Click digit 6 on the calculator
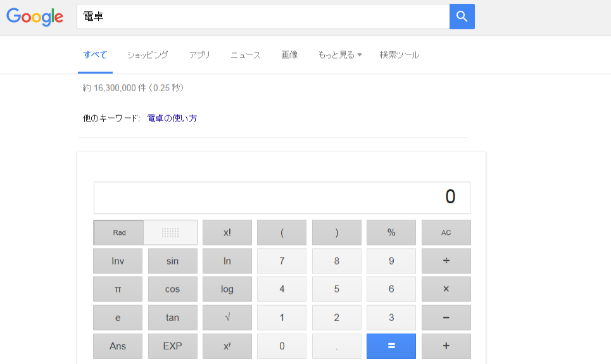This screenshot has width=611, height=364. [x=391, y=289]
